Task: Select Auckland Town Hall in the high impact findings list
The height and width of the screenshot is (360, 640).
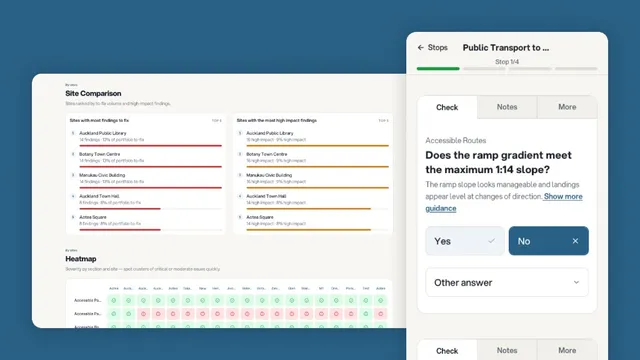Action: 266,196
